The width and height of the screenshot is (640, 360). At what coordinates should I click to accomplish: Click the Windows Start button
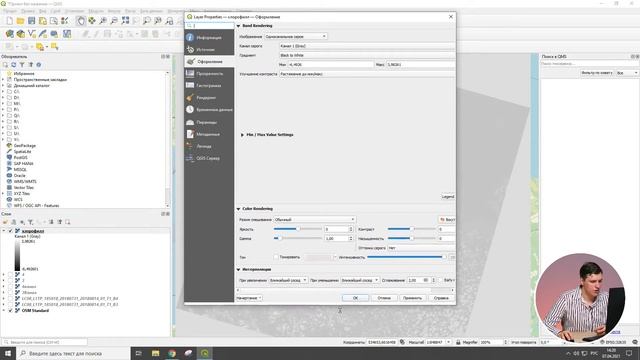[x=8, y=353]
